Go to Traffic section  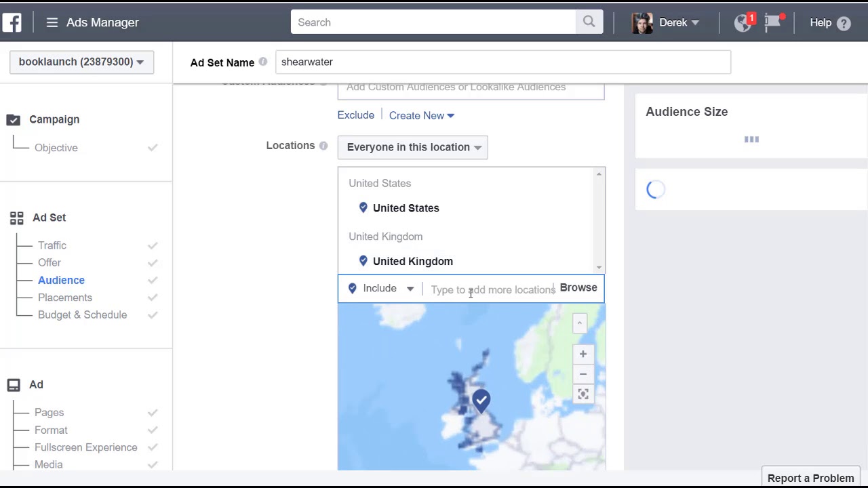point(52,245)
